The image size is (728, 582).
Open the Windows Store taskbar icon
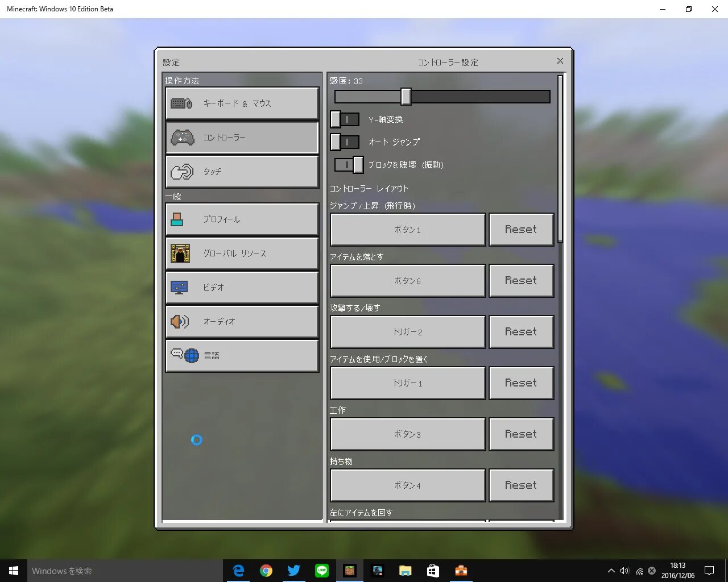pyautogui.click(x=433, y=571)
